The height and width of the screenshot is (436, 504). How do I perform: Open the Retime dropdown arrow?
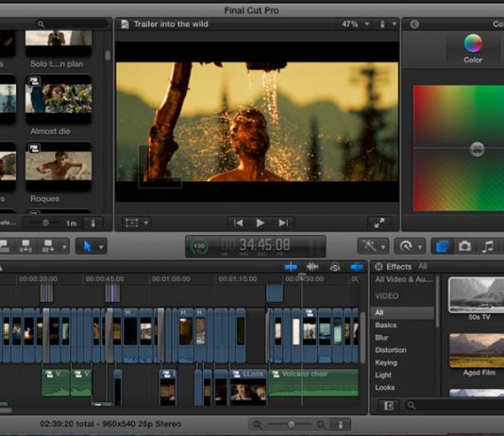click(420, 247)
